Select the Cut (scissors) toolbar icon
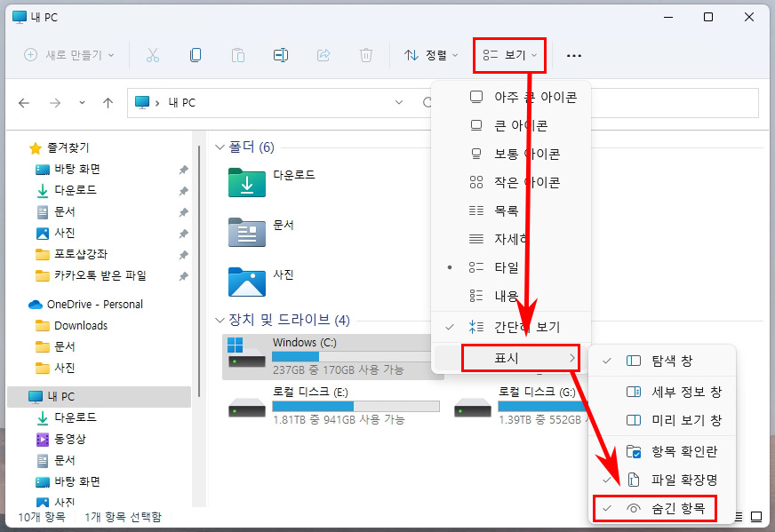 tap(153, 55)
